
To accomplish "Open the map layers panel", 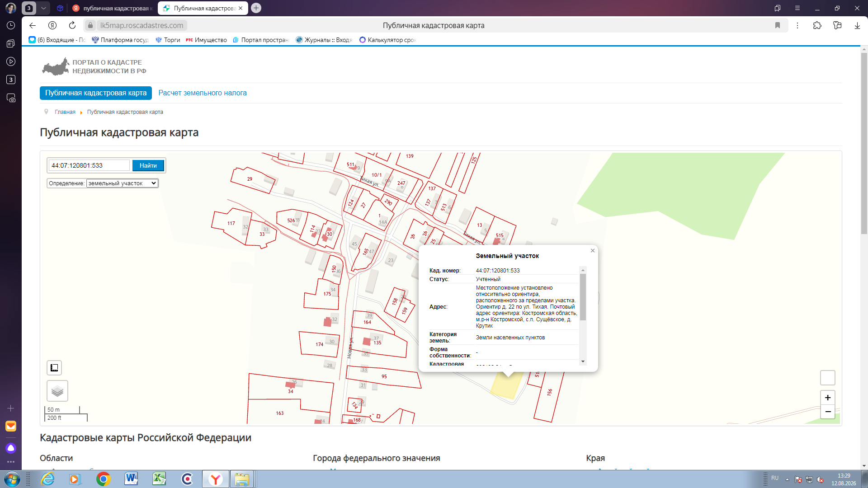I will pyautogui.click(x=57, y=391).
